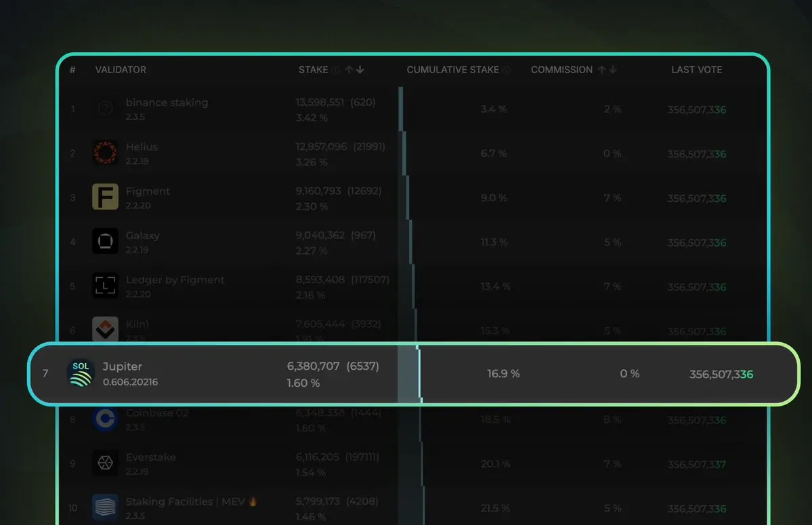Click binance staking 2 % commission
Viewport: 812px width, 525px height.
pos(612,109)
